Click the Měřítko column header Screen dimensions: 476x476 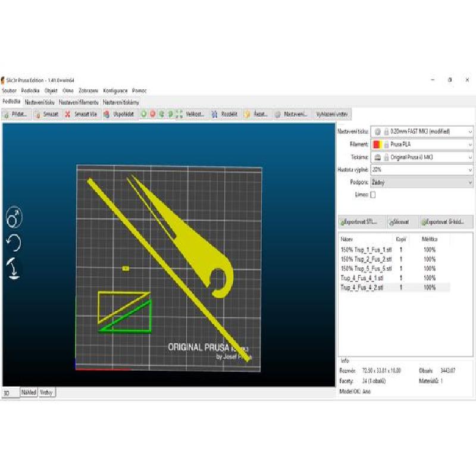(430, 240)
